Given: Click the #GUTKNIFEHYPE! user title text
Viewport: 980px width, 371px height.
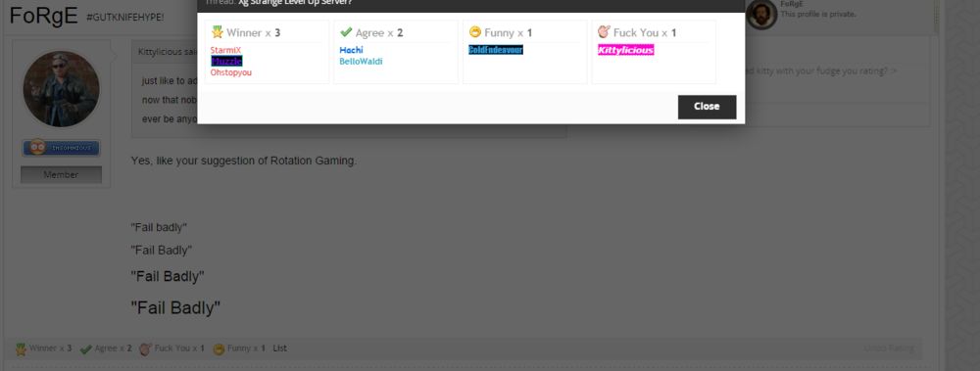Looking at the screenshot, I should coord(125,17).
